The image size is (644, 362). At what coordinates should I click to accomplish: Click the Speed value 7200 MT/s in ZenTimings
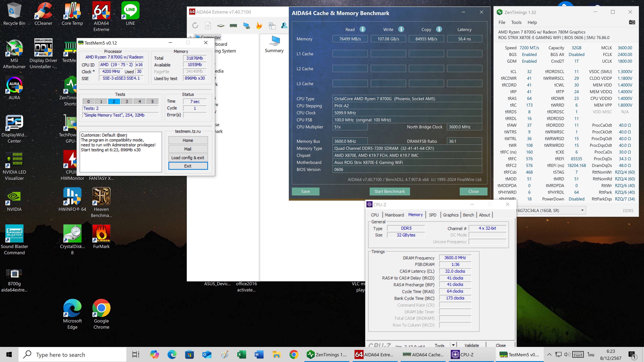point(529,48)
